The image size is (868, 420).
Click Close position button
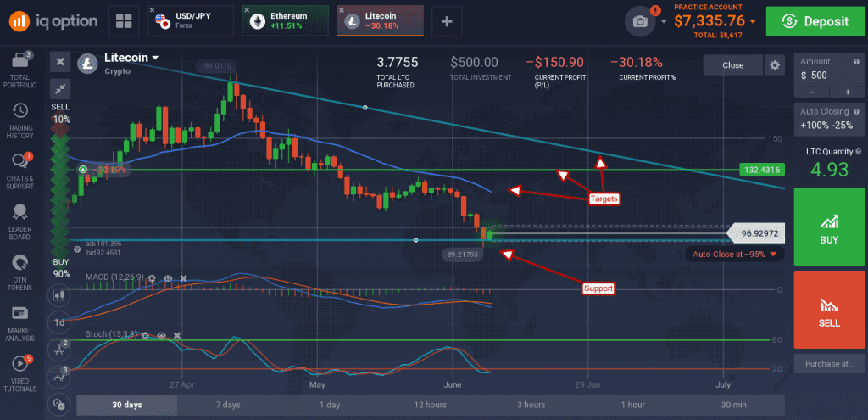[x=733, y=64]
